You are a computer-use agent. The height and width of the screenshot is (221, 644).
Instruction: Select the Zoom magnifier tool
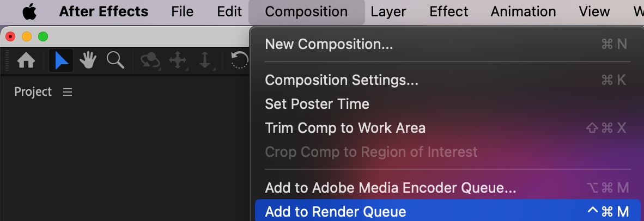coord(116,60)
